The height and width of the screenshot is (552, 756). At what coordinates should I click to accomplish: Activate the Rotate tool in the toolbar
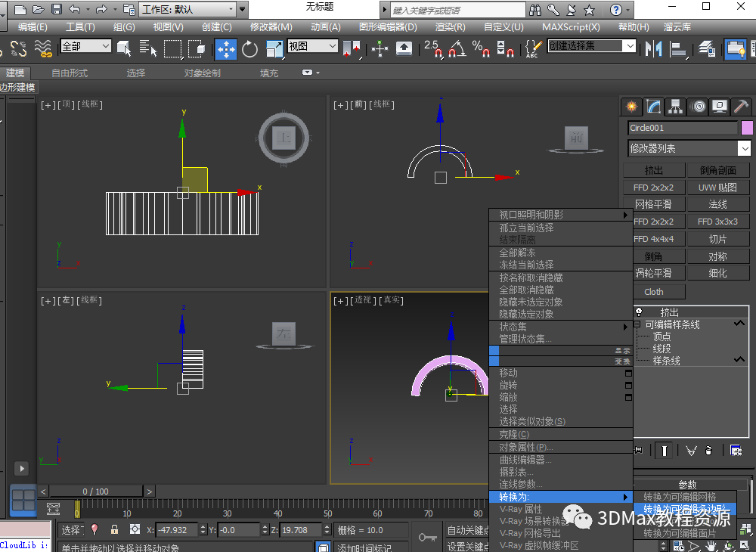250,49
